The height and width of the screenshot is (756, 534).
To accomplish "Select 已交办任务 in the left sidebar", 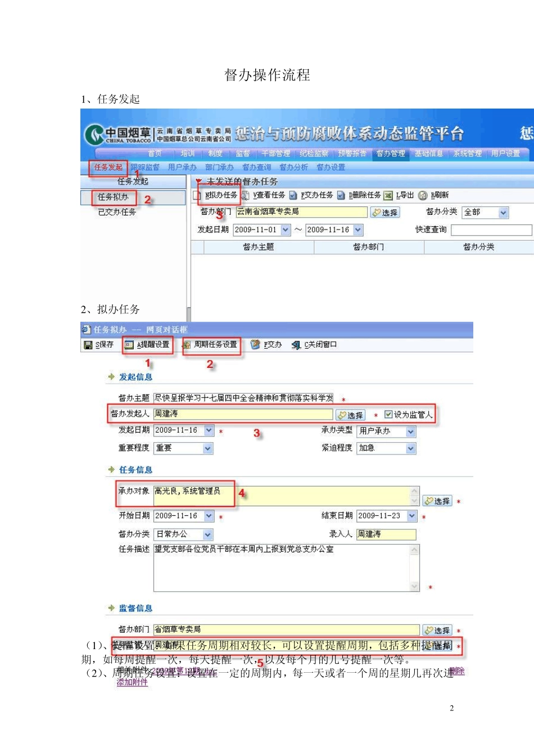I will click(117, 212).
